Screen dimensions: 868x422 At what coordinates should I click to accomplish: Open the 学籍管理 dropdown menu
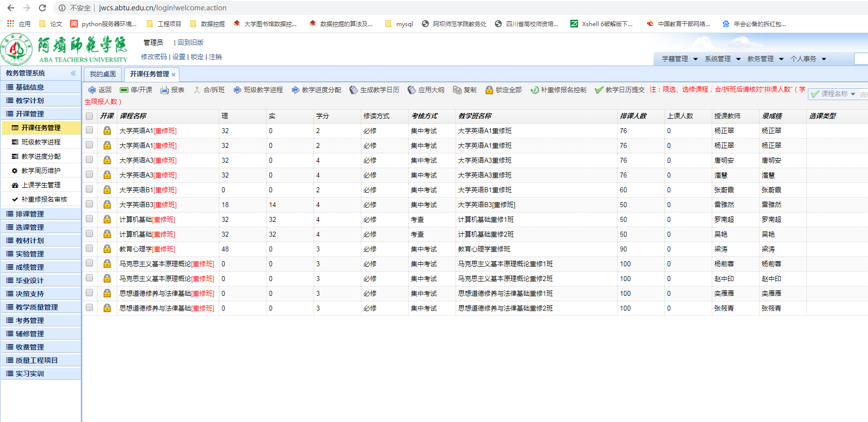click(x=680, y=59)
